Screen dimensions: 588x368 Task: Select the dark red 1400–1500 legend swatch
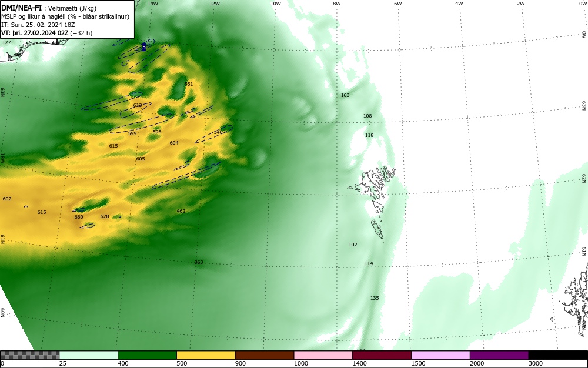382,355
